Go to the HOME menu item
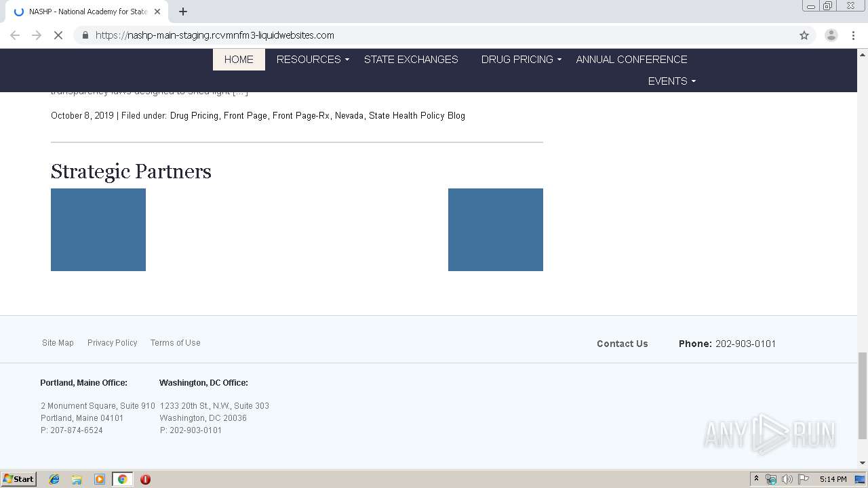868x488 pixels. [x=239, y=60]
